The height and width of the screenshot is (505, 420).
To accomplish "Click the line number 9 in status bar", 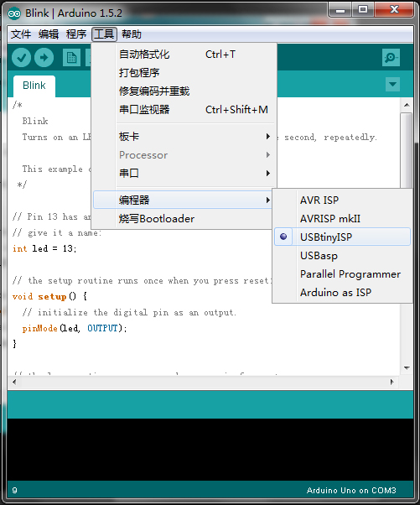I will (x=15, y=491).
